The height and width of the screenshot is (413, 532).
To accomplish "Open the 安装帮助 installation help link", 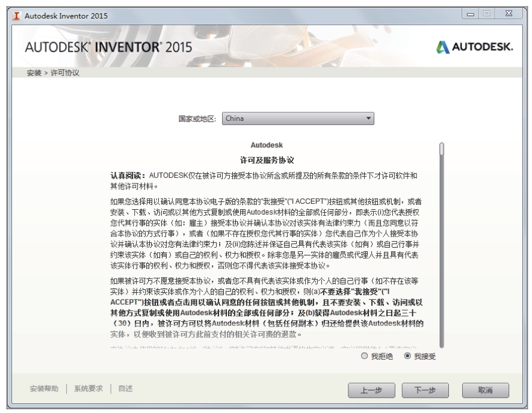I will (44, 388).
